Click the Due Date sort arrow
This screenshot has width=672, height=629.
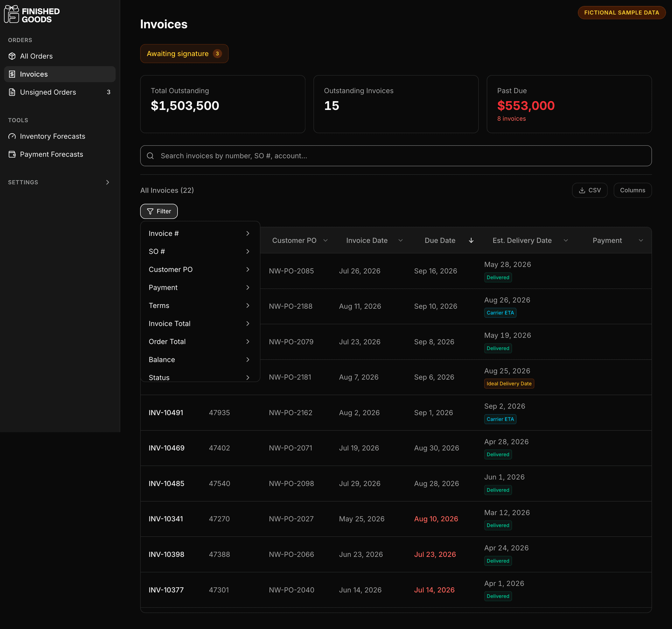pos(471,240)
